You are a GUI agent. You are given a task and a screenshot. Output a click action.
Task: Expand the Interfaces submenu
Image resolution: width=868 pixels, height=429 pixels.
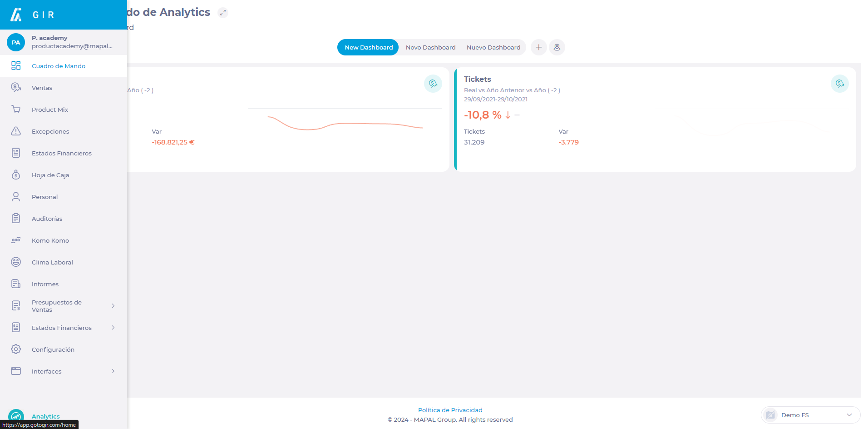tap(113, 371)
